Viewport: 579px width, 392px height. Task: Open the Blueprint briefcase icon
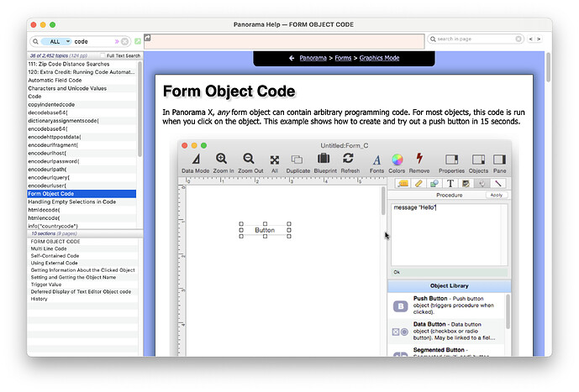(x=324, y=159)
